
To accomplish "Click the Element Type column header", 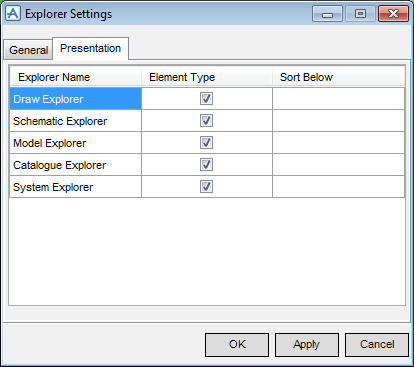I will [207, 77].
